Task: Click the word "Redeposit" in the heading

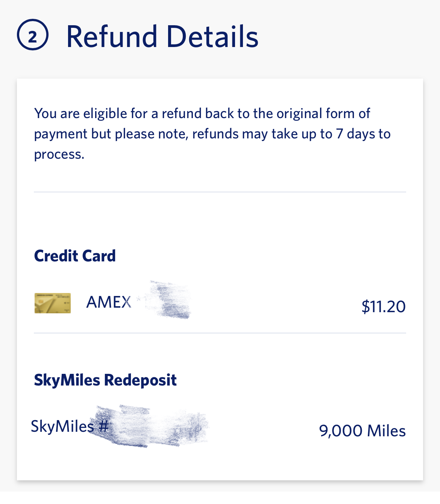Action: click(x=140, y=380)
